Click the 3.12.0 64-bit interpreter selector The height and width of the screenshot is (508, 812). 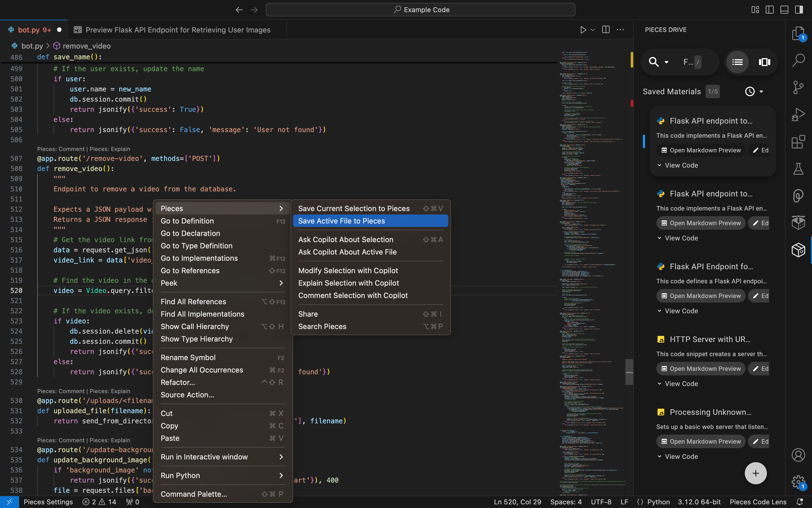coord(699,502)
